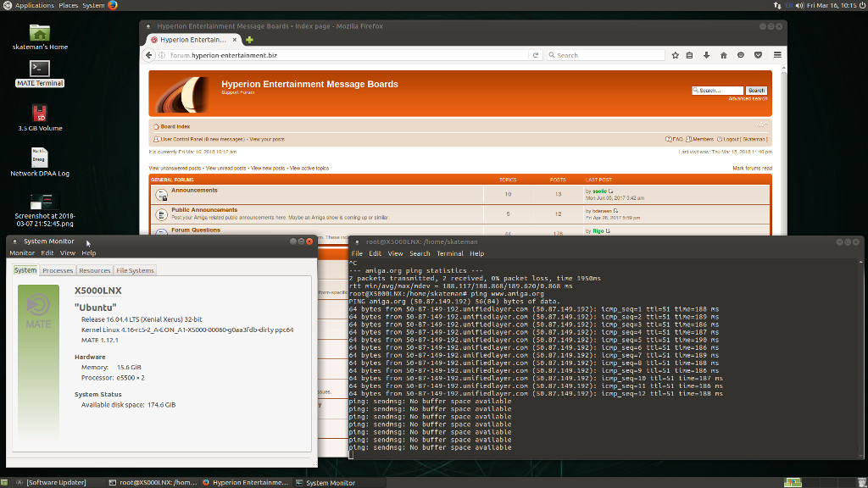Screen dimensions: 868x488
Task: Click the terminal window vertical scrollbar
Action: click(861, 358)
